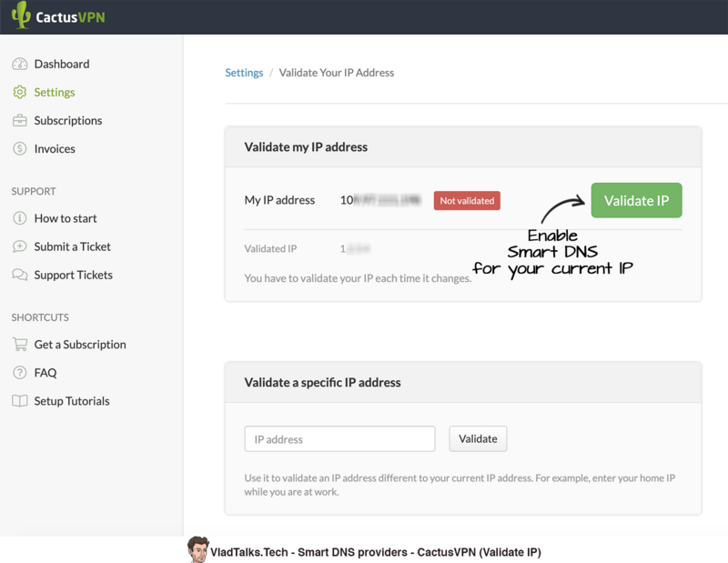The height and width of the screenshot is (563, 728).
Task: Click the blurred My IP address value
Action: pyautogui.click(x=380, y=200)
